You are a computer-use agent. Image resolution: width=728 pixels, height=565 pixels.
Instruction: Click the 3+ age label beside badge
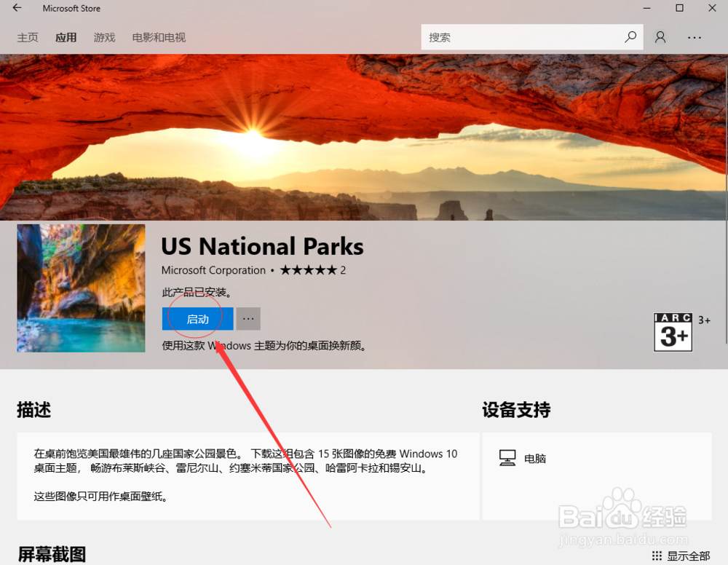(704, 320)
